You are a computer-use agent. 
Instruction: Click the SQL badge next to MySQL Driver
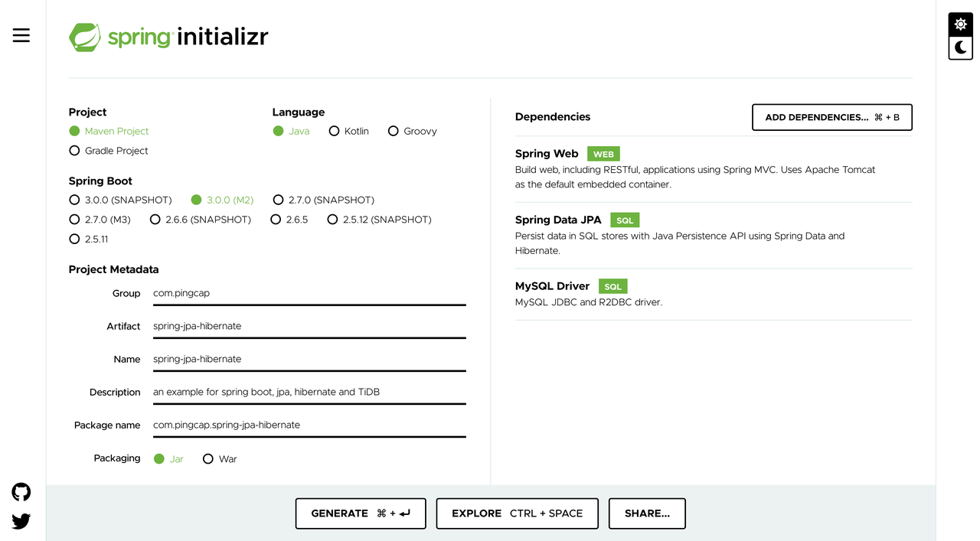(x=612, y=286)
